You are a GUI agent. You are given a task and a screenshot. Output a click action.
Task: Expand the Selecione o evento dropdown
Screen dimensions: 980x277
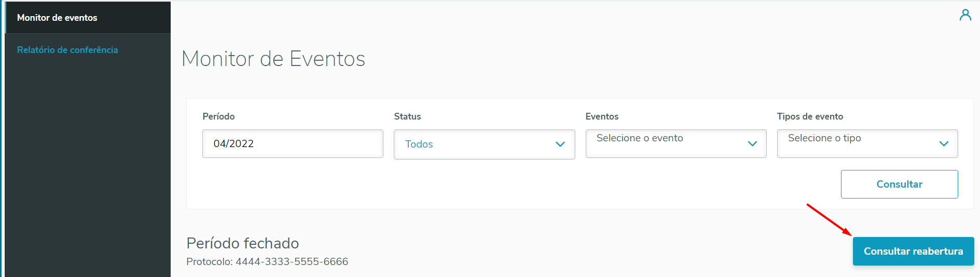(675, 143)
